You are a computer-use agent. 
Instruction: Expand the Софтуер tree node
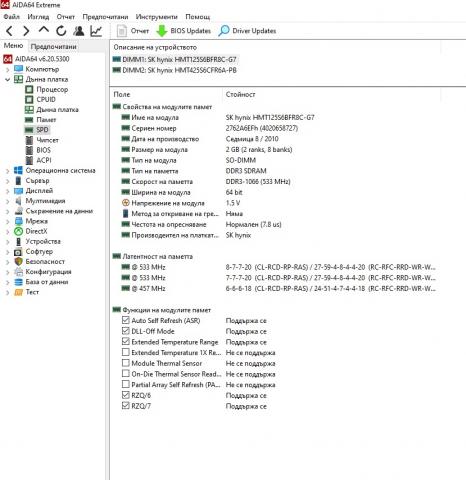coord(7,252)
